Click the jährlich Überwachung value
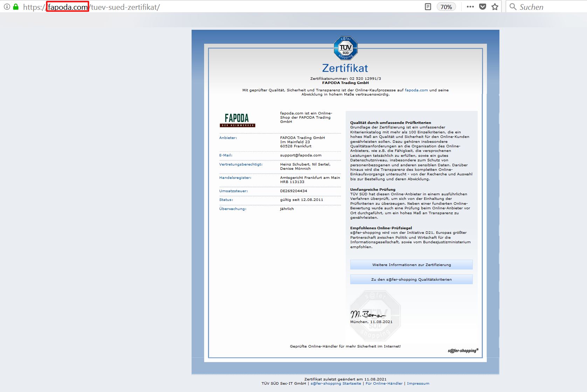The image size is (587, 392). click(287, 209)
